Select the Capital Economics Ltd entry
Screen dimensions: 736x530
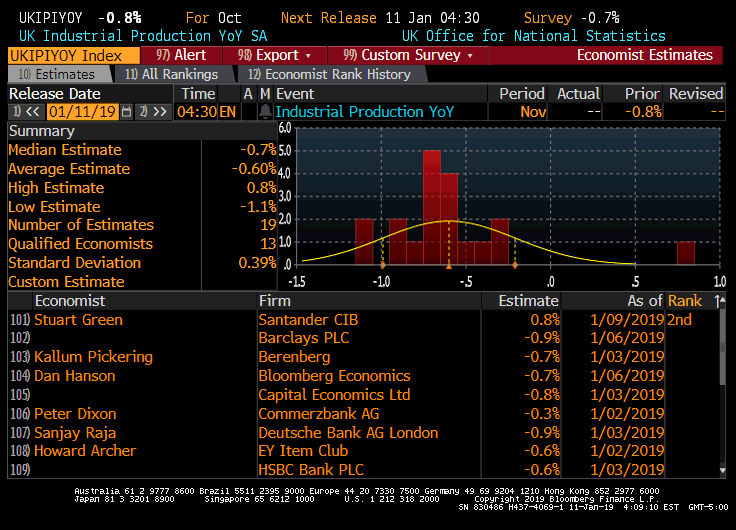334,395
